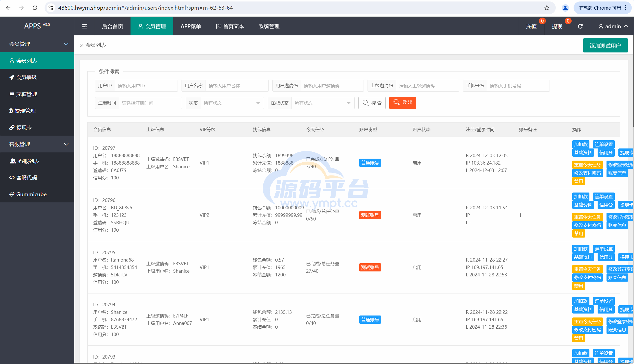The width and height of the screenshot is (634, 364).
Task: Open 提现 notifications in navbar
Action: 557,26
